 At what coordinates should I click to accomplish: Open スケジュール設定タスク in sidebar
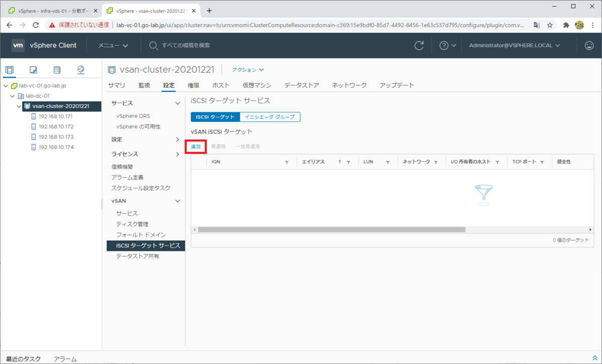(x=140, y=188)
